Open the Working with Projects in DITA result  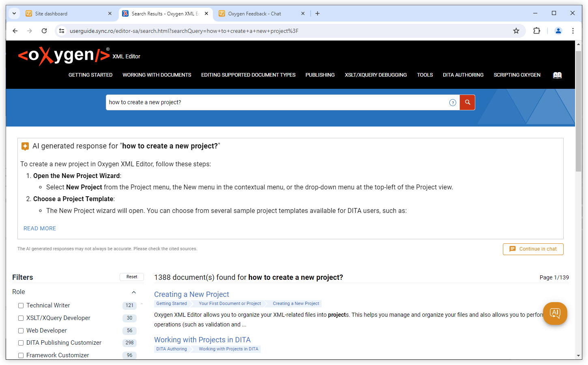202,340
